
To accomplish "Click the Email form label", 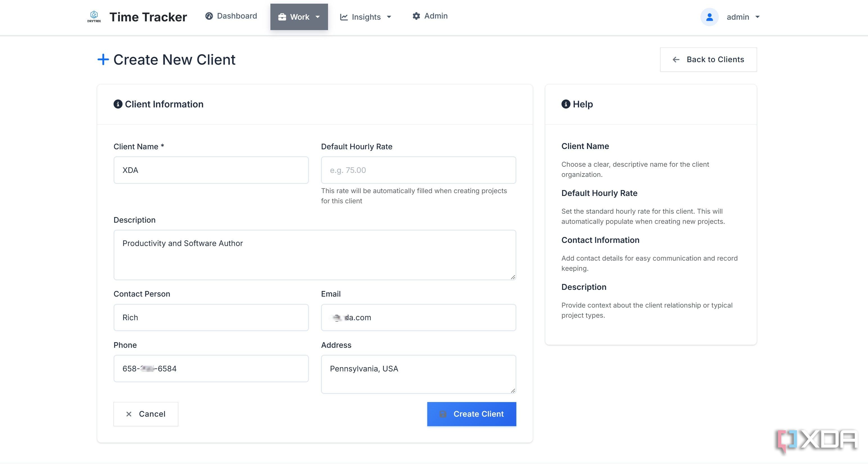I will pos(331,294).
